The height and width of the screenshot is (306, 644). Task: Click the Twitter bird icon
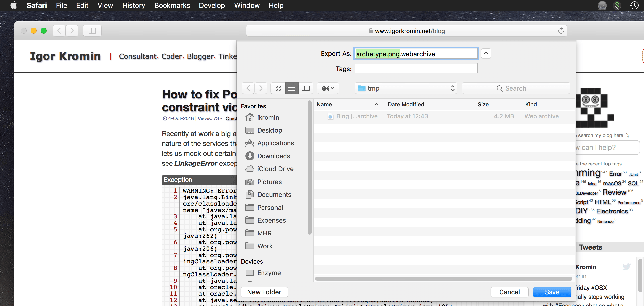coord(626,267)
